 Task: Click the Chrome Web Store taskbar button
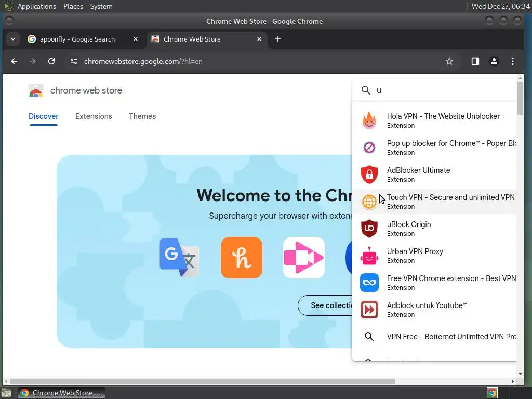pyautogui.click(x=61, y=393)
